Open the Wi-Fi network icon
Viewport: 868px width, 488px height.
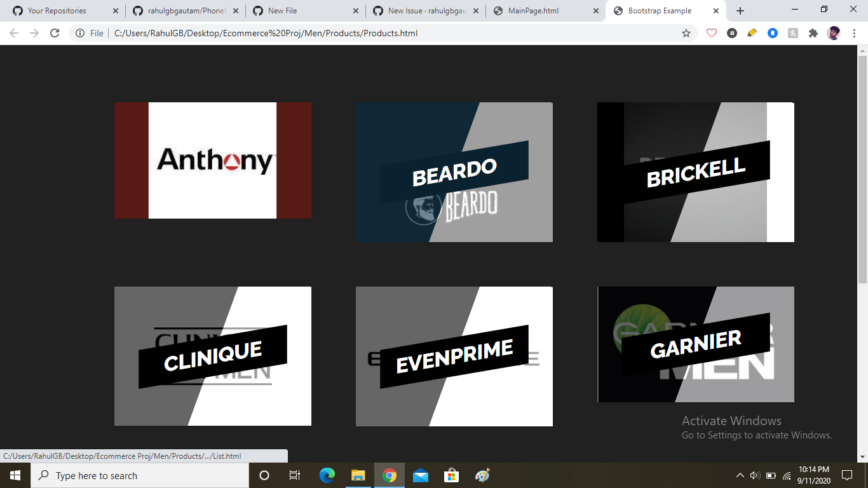point(787,475)
